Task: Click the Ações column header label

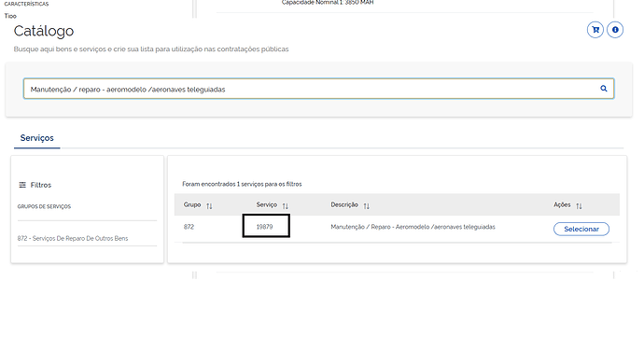Action: [x=562, y=204]
